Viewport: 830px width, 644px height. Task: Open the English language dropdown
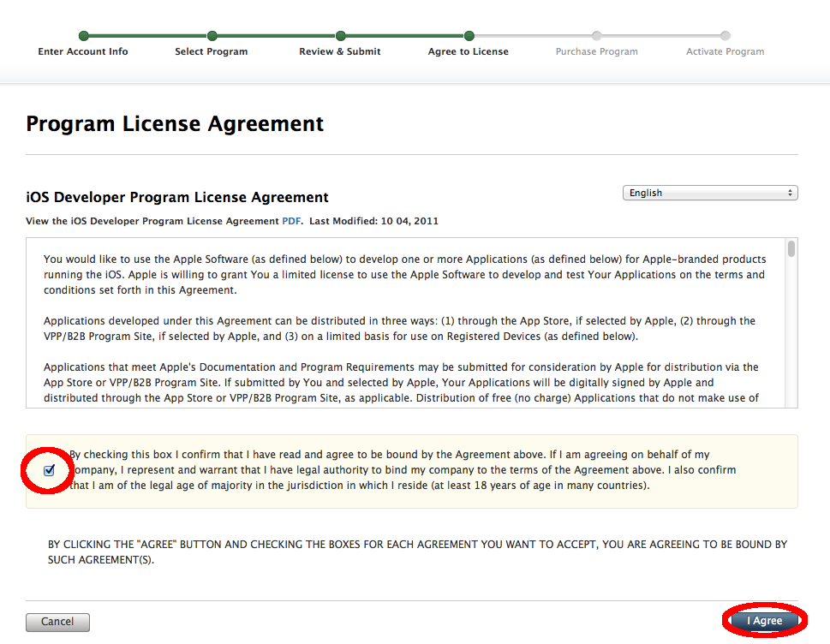coord(710,194)
